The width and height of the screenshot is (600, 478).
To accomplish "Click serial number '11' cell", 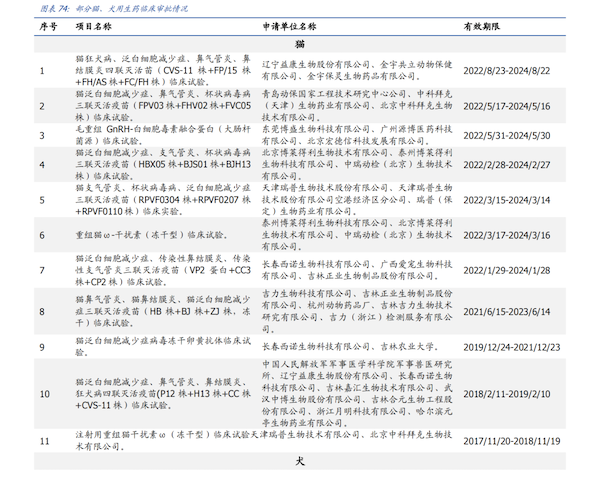I will coord(45,441).
